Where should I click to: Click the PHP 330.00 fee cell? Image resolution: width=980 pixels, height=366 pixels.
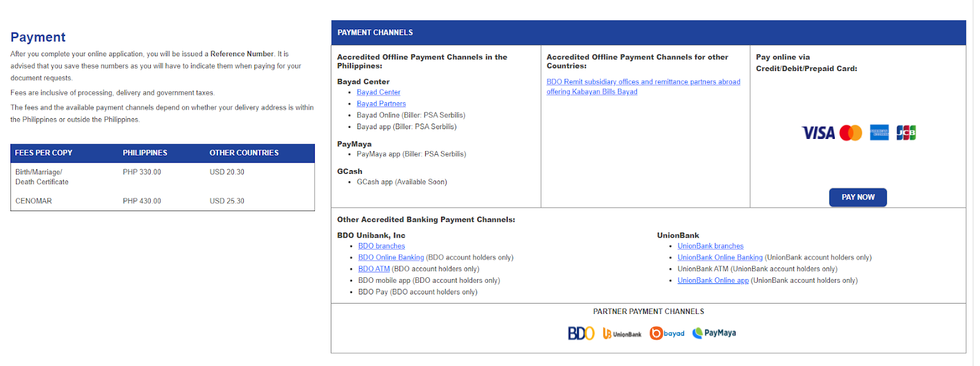(x=141, y=172)
